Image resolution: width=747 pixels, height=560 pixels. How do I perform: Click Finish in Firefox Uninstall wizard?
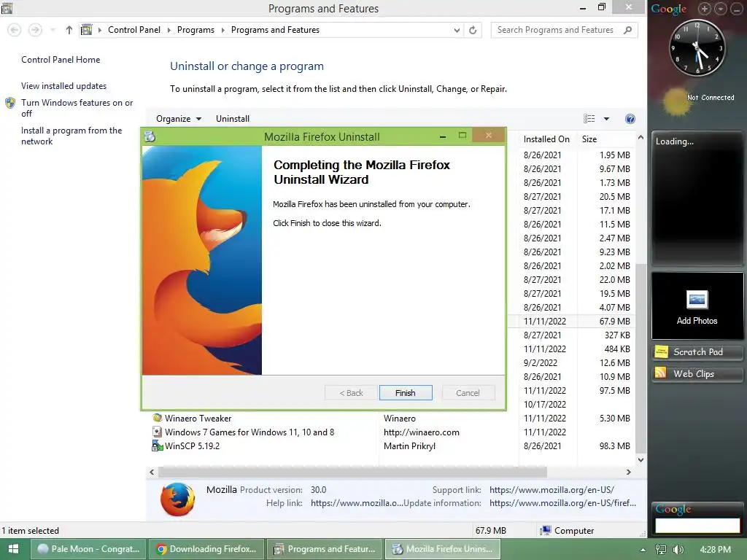coord(406,393)
